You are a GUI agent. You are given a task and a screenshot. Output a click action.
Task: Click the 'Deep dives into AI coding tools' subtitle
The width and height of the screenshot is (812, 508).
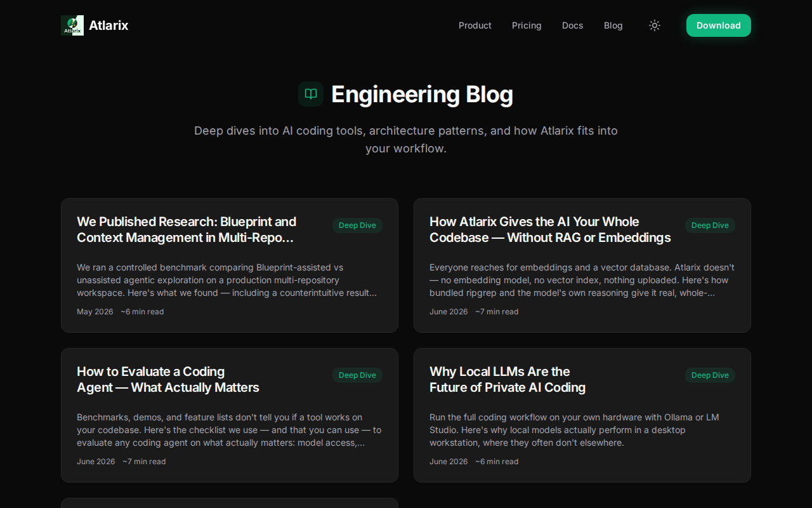point(406,140)
